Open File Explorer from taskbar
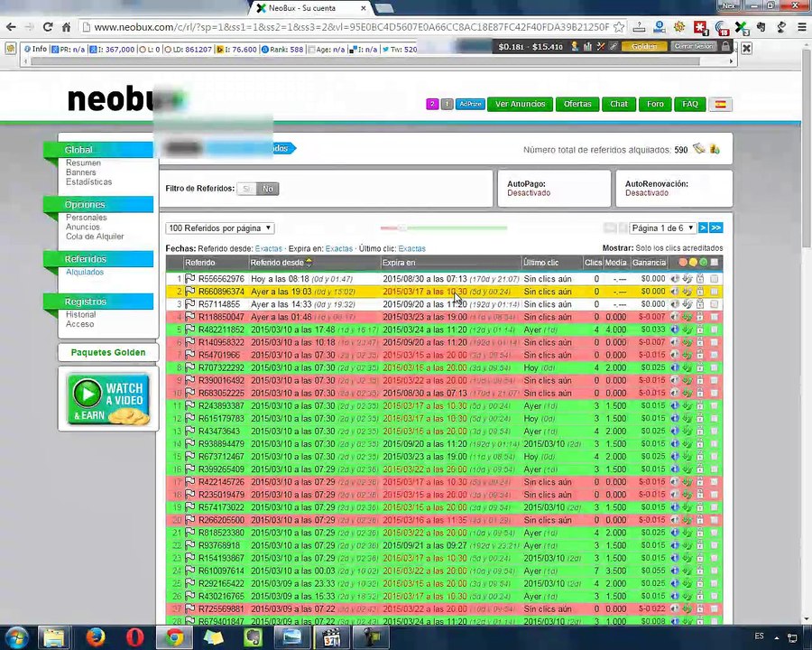The height and width of the screenshot is (650, 812). pyautogui.click(x=54, y=637)
